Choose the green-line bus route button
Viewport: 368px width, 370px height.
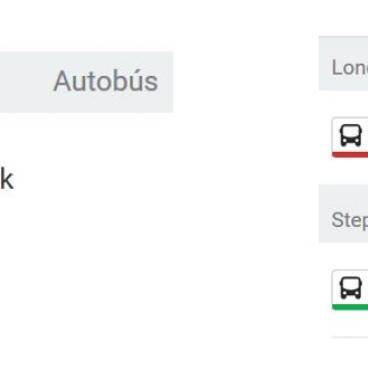[x=350, y=290]
